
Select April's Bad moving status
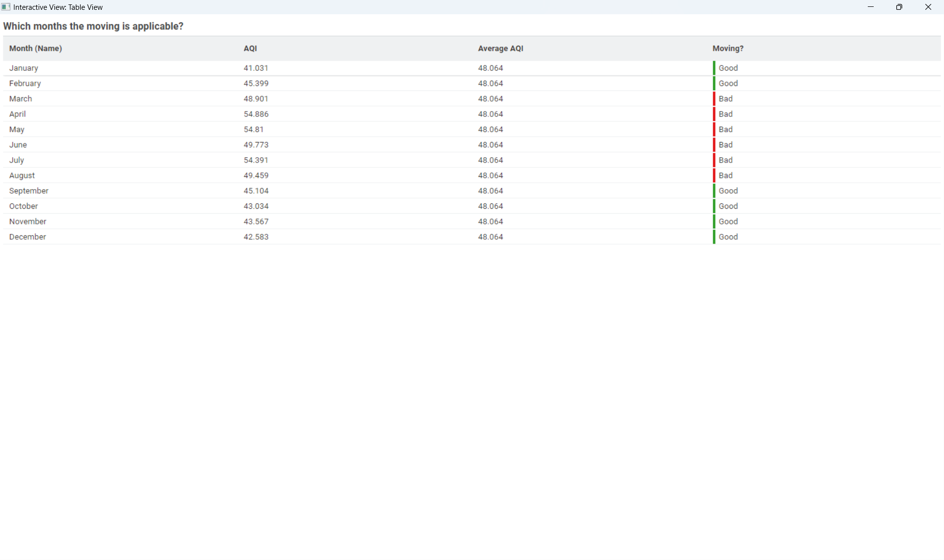pyautogui.click(x=725, y=114)
